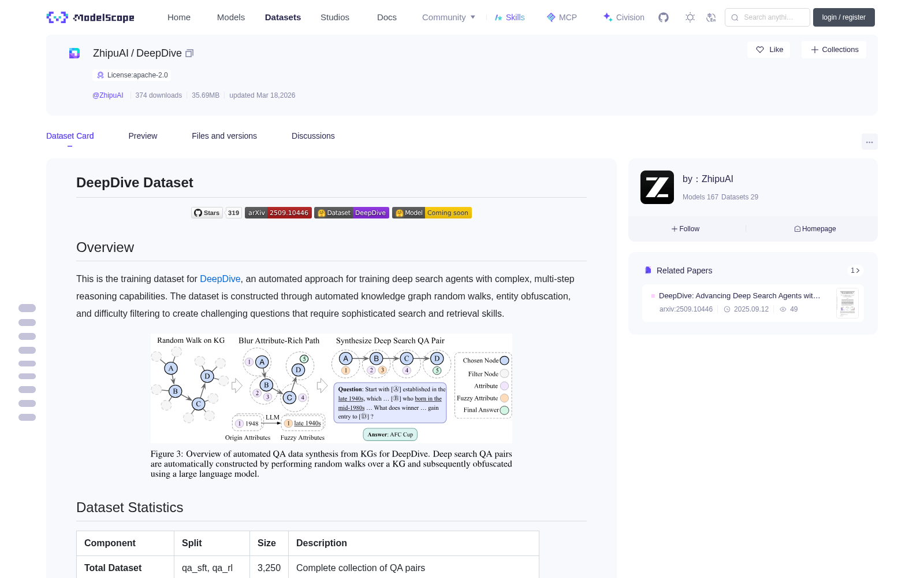Open the DeepDive related paper thumbnail

tap(847, 303)
